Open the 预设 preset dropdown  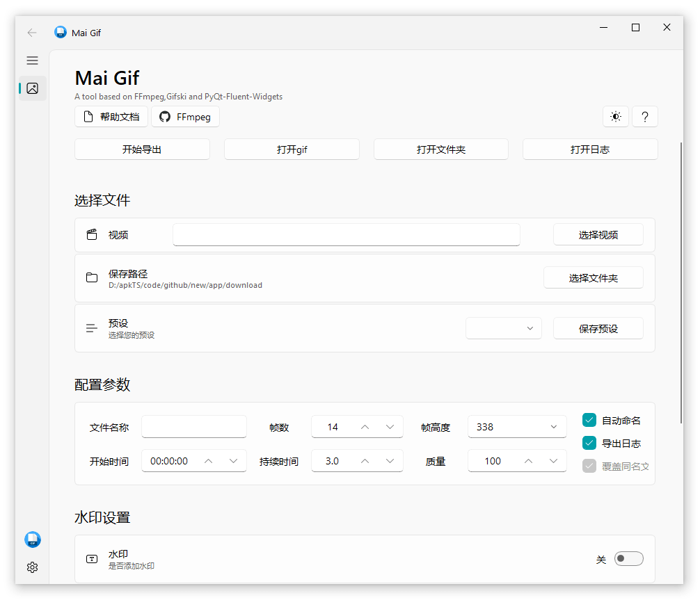point(504,328)
